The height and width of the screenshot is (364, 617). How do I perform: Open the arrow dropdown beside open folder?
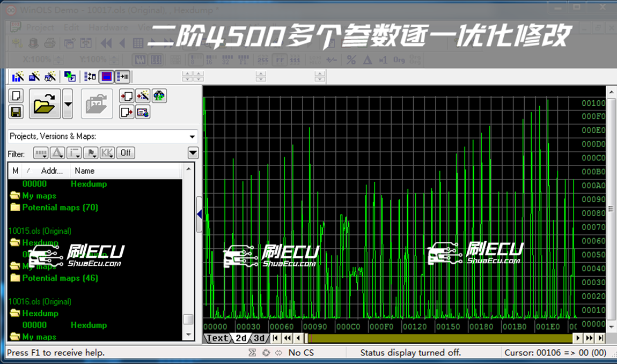tap(68, 104)
